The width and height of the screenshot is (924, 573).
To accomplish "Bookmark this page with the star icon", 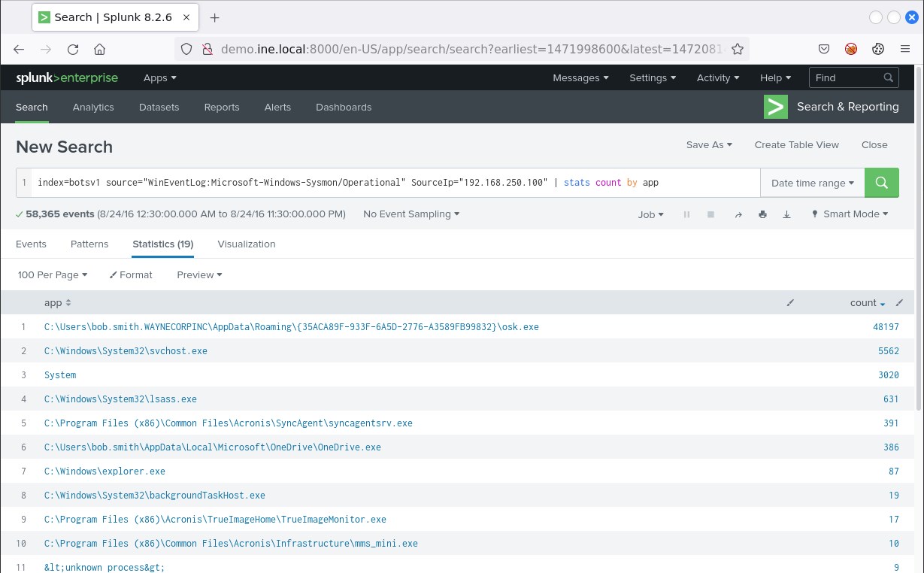I will tap(738, 50).
